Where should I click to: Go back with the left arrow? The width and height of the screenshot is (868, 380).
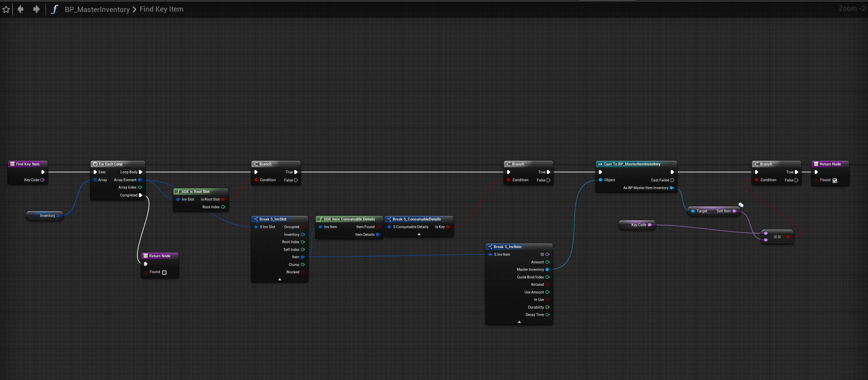21,9
